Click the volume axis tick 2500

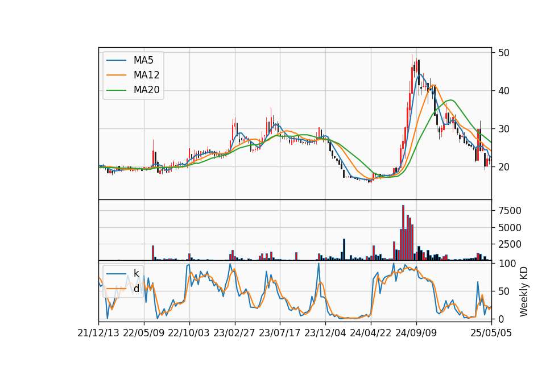(510, 244)
